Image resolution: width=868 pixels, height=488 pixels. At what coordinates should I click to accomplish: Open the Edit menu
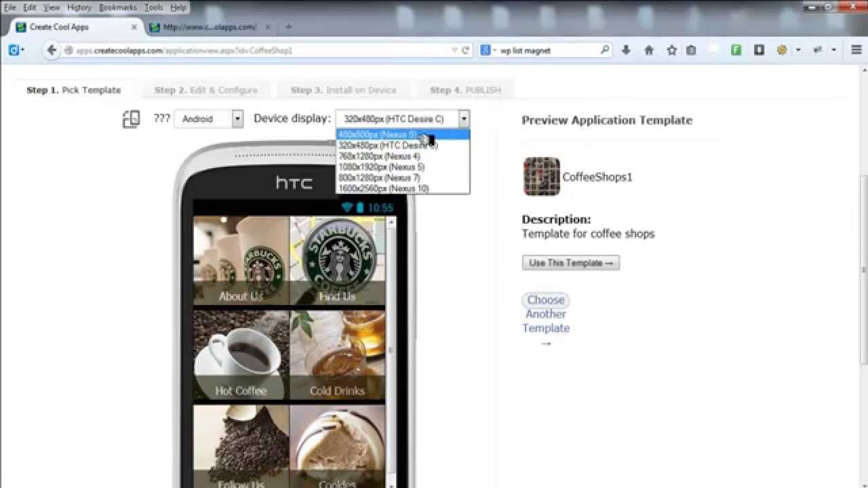[x=30, y=7]
